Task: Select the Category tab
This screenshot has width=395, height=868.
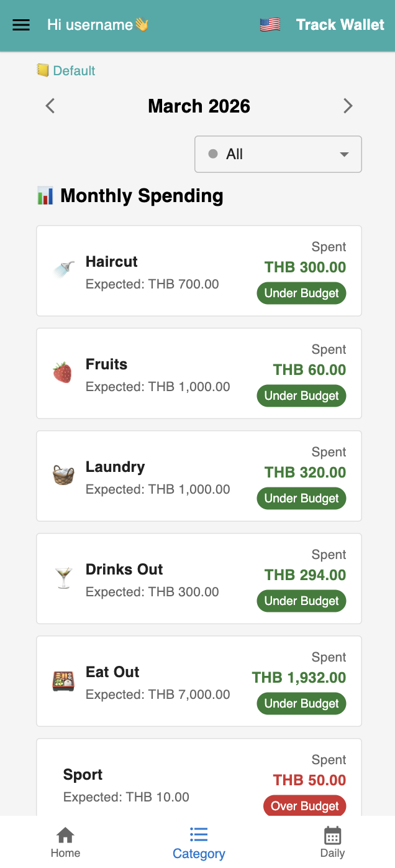Action: pos(199,842)
